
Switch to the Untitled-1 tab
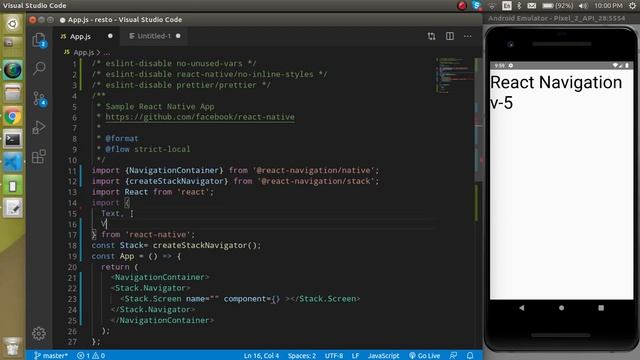[154, 36]
